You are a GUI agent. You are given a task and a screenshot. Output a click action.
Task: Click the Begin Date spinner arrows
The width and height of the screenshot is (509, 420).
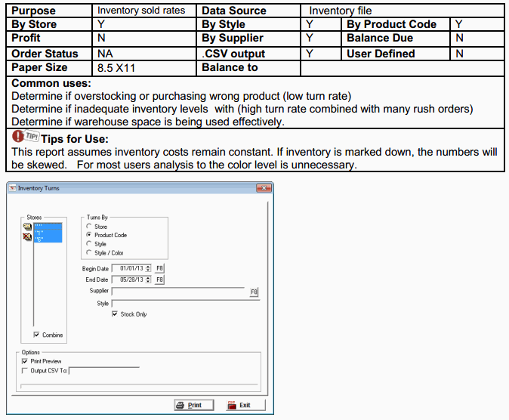[148, 268]
